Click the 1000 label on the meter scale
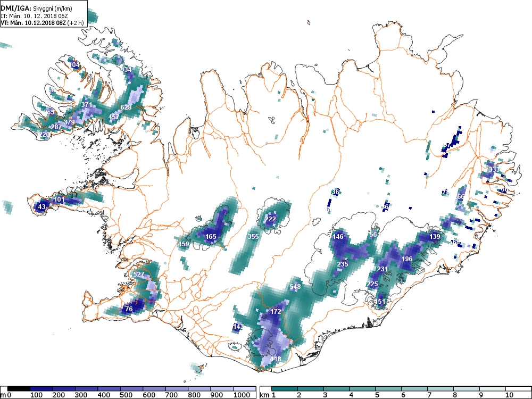The width and height of the screenshot is (532, 399). [241, 395]
